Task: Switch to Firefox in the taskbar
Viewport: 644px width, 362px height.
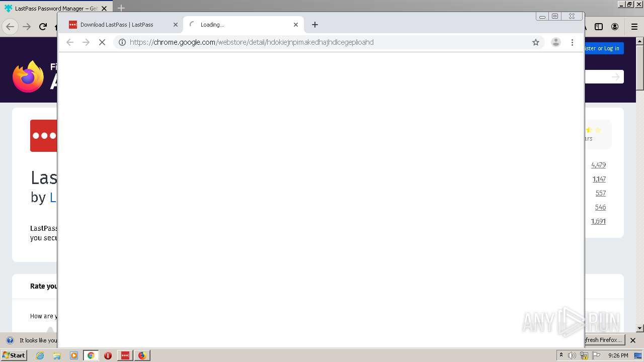Action: [142, 355]
